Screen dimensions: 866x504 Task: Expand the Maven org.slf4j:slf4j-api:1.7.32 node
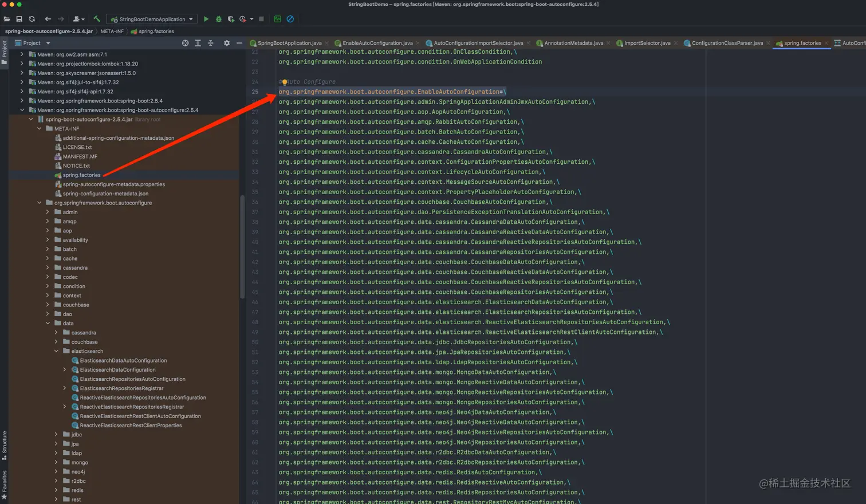point(22,92)
